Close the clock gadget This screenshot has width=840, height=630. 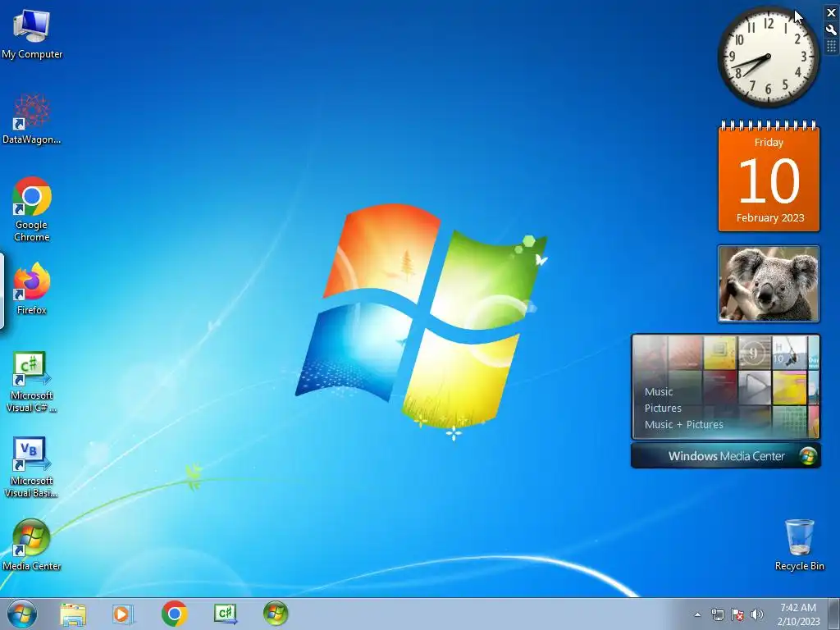[832, 13]
